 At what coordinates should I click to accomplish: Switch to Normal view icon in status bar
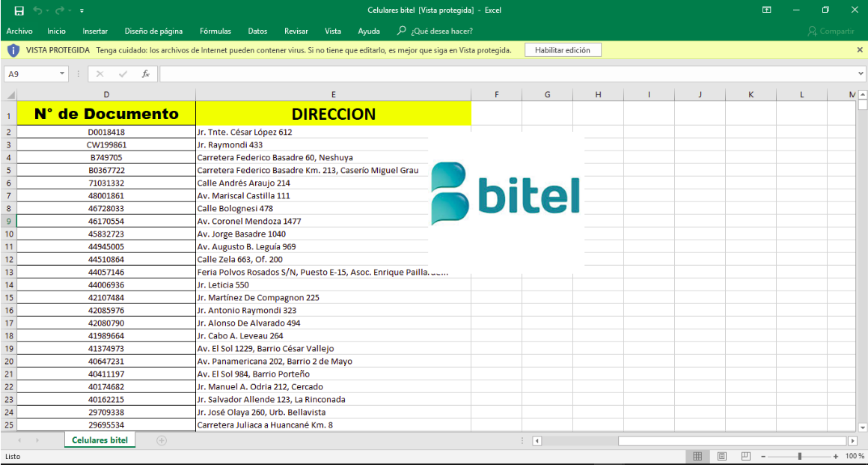click(697, 457)
